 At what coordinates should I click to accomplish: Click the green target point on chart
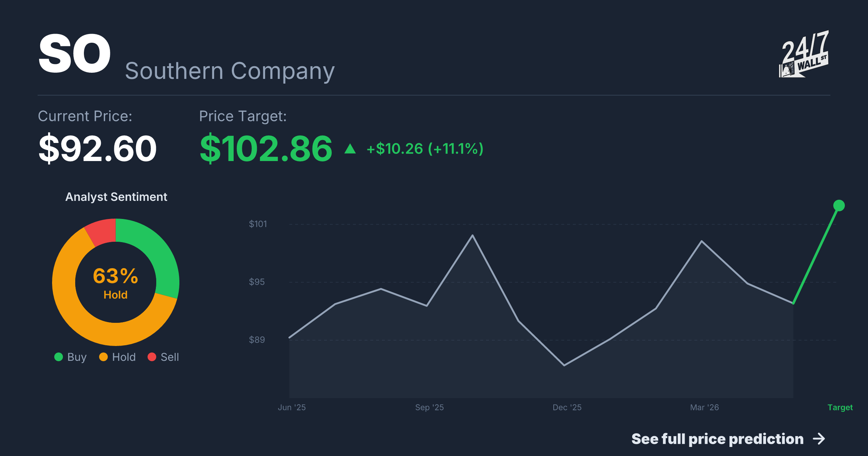[839, 206]
